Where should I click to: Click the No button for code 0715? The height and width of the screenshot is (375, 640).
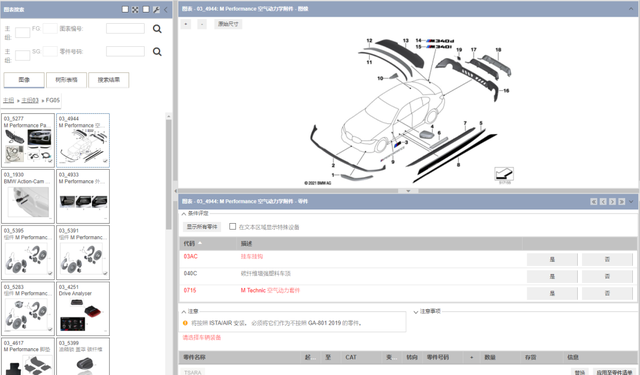(607, 293)
